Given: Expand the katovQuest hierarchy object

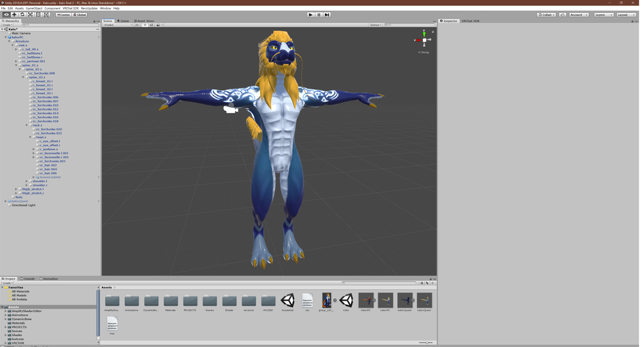Looking at the screenshot, I should tap(6, 201).
